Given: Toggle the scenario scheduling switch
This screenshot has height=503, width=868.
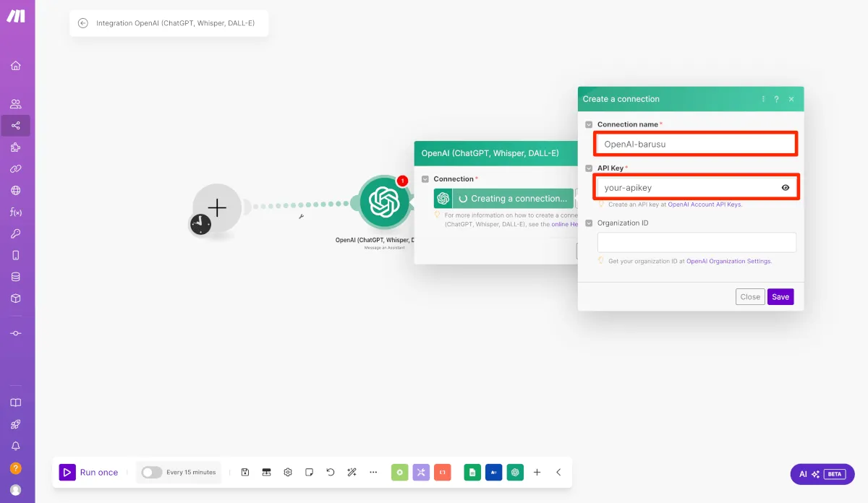Looking at the screenshot, I should (x=151, y=472).
